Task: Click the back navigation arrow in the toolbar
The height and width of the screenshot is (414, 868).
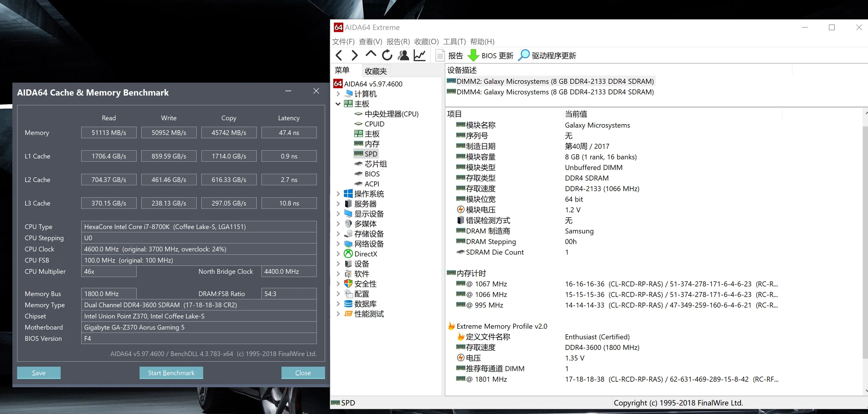Action: click(339, 55)
